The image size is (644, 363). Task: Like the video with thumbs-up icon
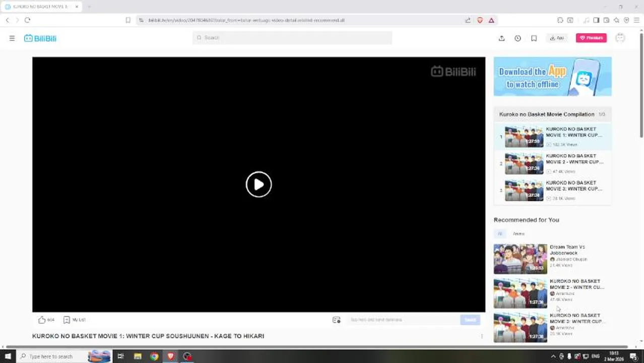tap(42, 320)
